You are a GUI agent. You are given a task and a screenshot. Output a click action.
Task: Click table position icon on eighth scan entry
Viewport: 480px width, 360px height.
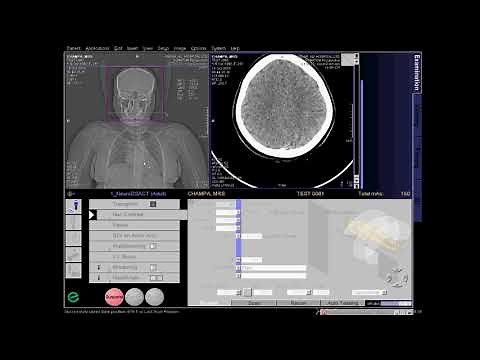[99, 277]
